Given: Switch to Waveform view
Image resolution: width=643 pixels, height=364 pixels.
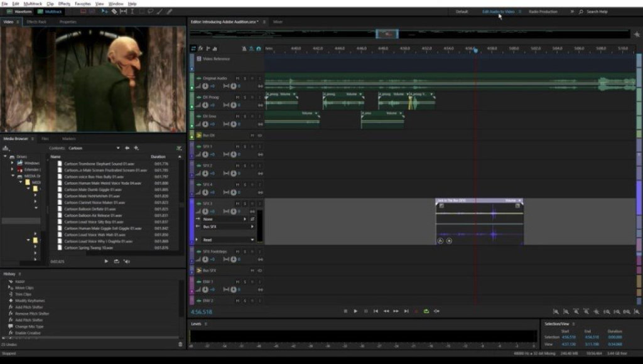Looking at the screenshot, I should click(19, 11).
